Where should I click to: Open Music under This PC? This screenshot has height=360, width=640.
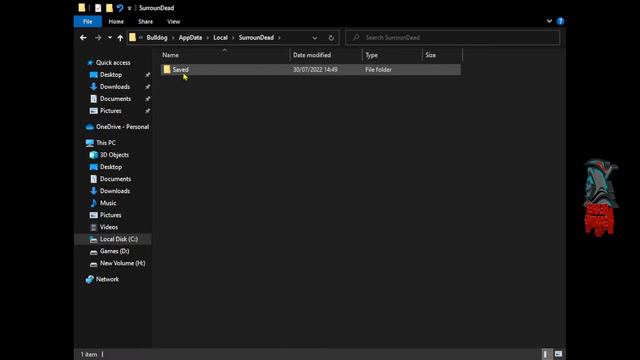(x=108, y=203)
